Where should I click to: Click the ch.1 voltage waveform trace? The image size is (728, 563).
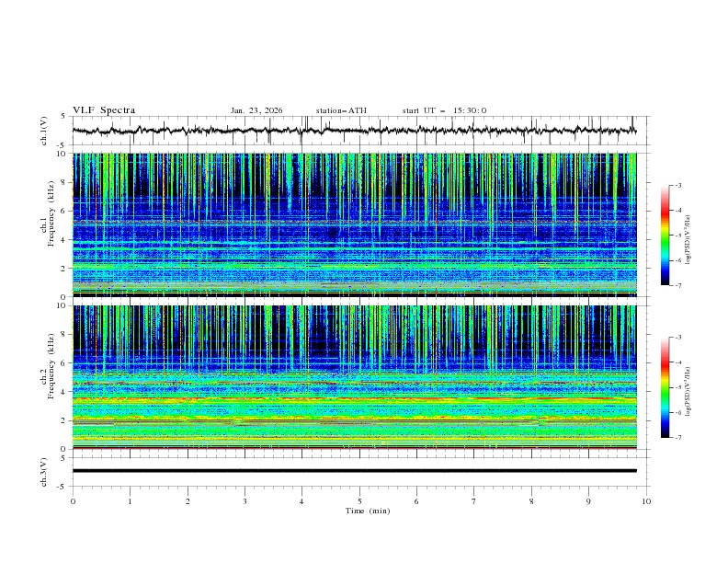click(354, 131)
